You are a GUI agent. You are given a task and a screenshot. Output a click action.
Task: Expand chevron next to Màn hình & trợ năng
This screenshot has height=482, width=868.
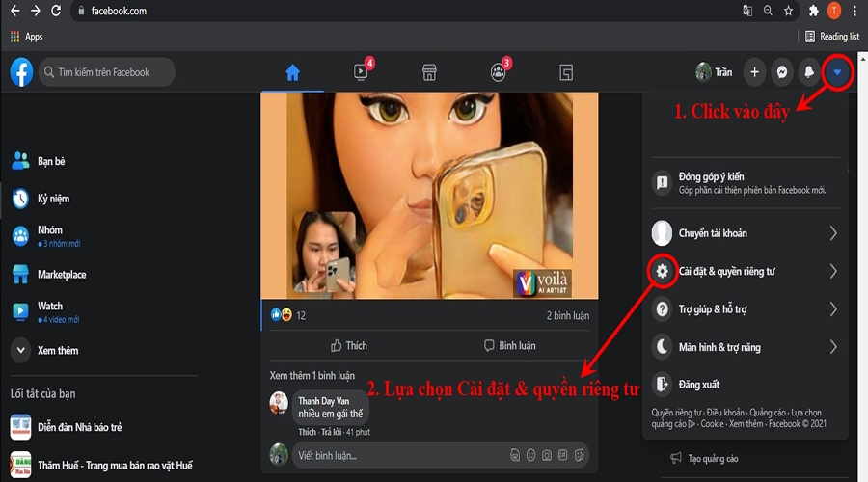coord(833,347)
